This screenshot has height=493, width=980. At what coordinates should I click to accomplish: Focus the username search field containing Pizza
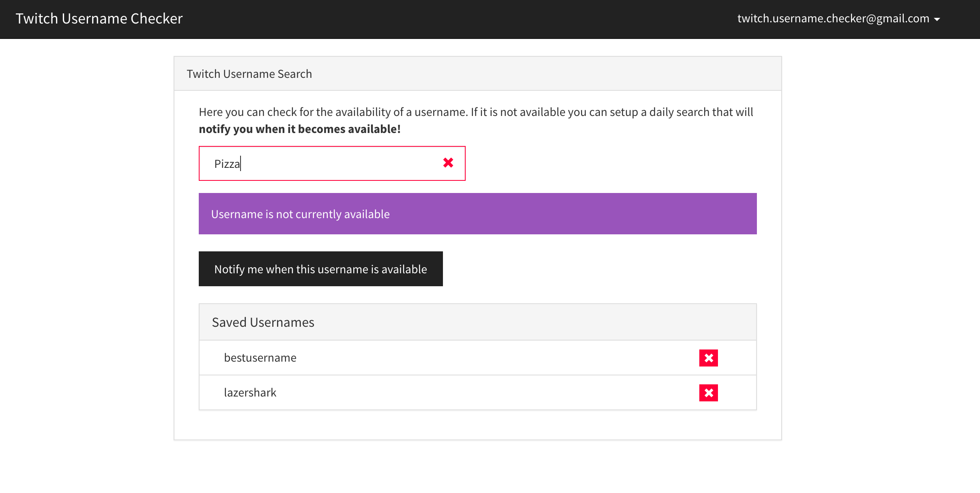tap(332, 163)
